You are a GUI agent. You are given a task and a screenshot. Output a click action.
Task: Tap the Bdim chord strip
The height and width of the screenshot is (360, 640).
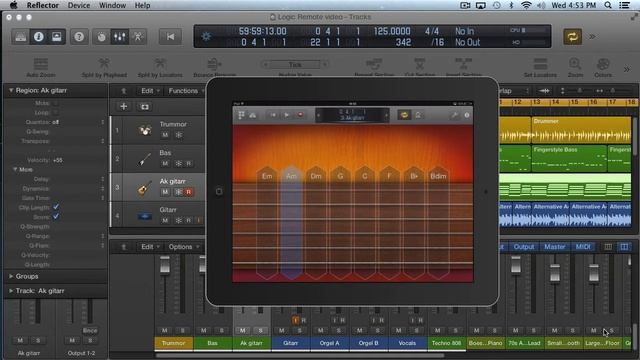click(438, 223)
